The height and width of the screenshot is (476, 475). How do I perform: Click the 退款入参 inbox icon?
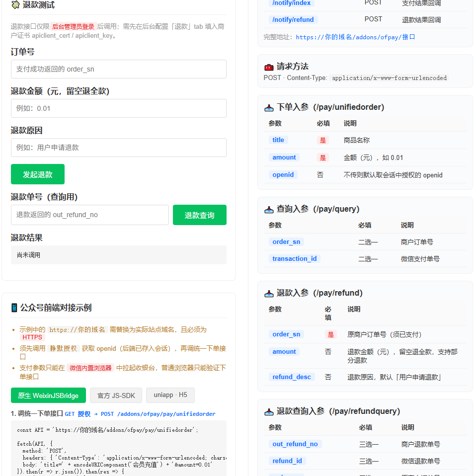[269, 293]
